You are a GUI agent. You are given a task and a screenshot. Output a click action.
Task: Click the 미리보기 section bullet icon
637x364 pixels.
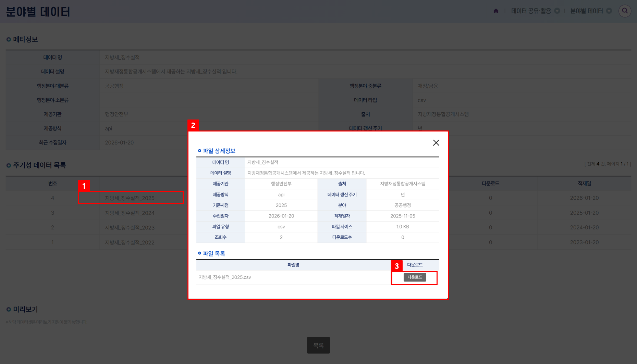coord(9,310)
